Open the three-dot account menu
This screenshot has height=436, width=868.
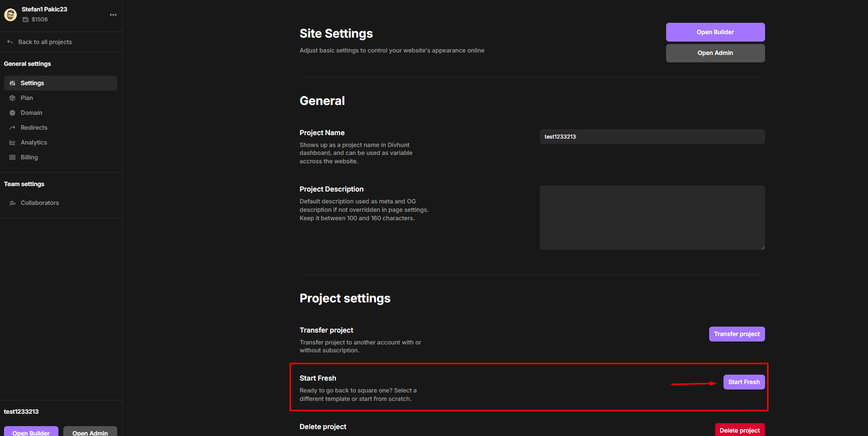(113, 15)
